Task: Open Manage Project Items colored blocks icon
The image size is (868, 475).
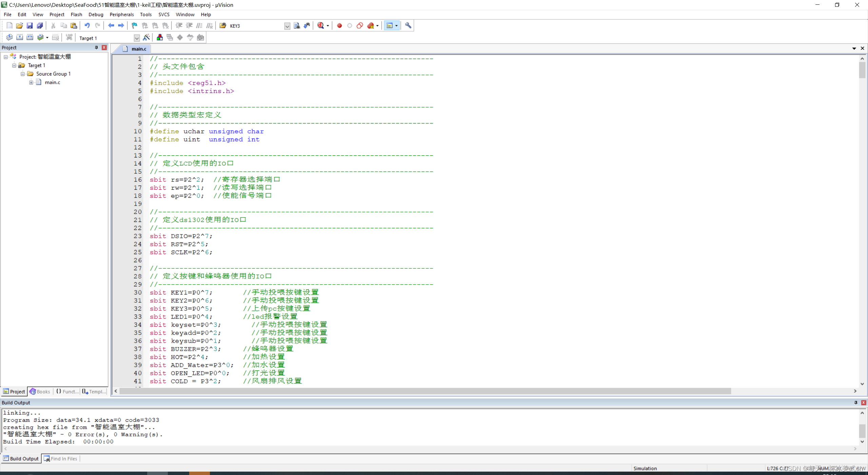Action: (160, 37)
